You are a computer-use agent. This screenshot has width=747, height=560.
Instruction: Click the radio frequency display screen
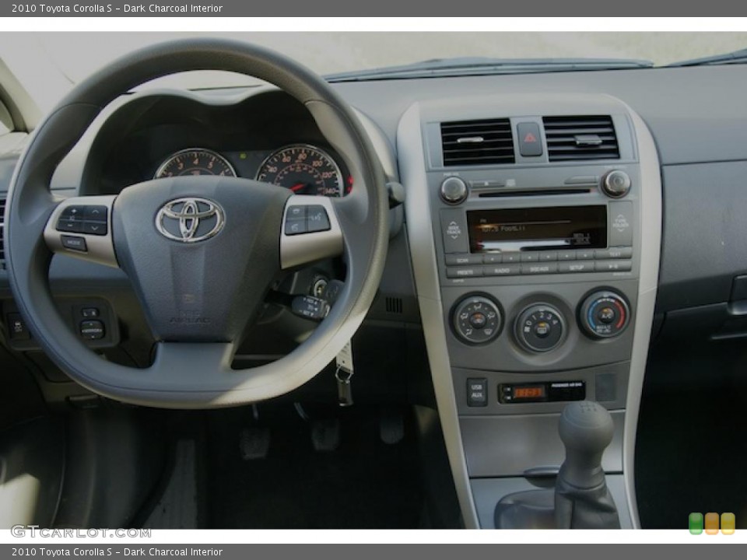pyautogui.click(x=536, y=229)
